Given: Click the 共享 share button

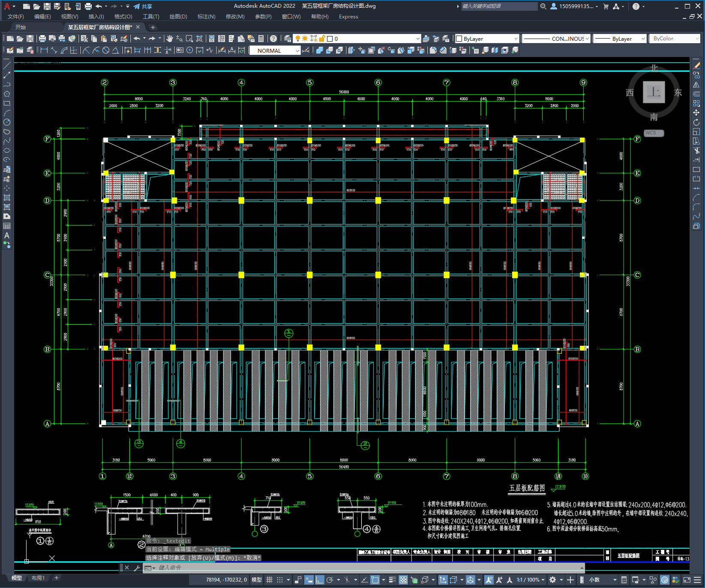Looking at the screenshot, I should click(143, 6).
